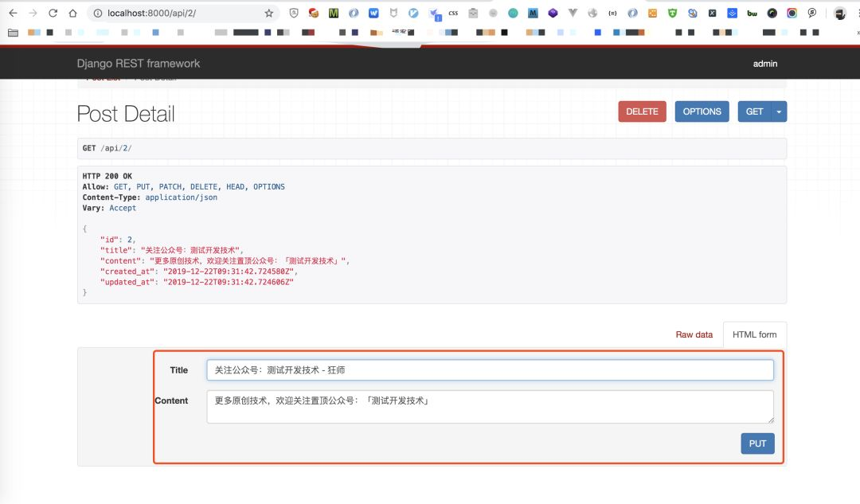The image size is (860, 504).
Task: Click the Django REST framework brand link
Action: [x=139, y=64]
